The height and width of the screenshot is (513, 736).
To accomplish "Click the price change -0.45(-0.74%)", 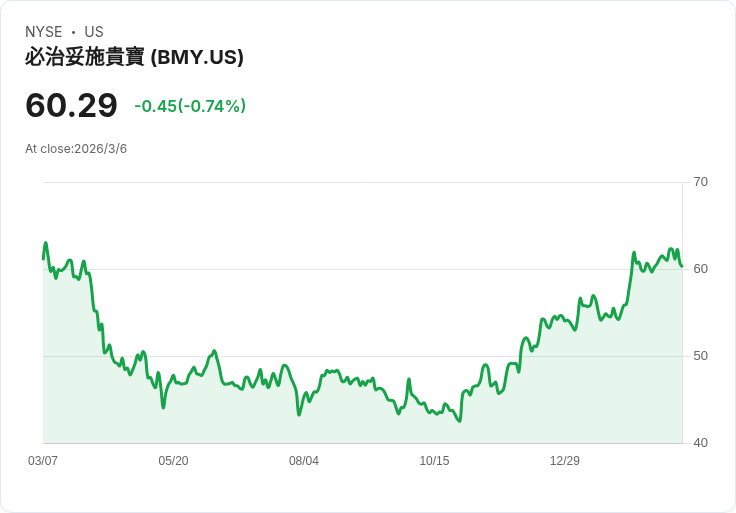I will click(x=190, y=106).
